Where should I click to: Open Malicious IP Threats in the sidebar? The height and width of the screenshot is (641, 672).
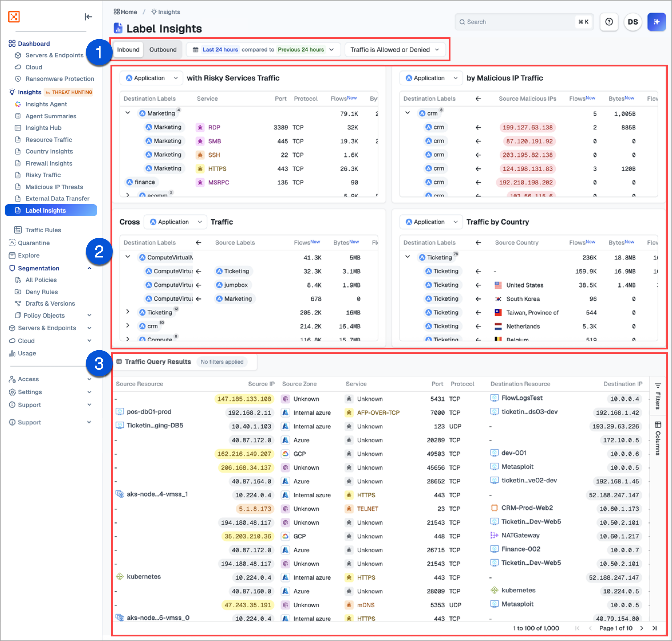[54, 187]
